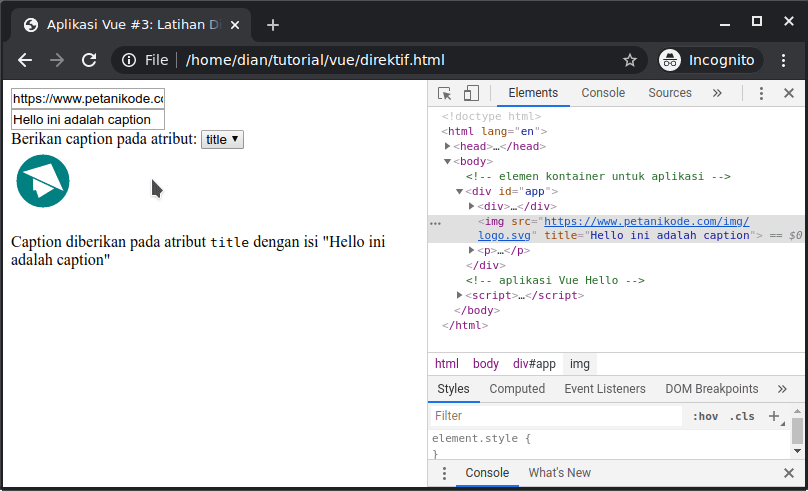Click the styles Filter input field
Image resolution: width=808 pixels, height=491 pixels.
click(555, 416)
